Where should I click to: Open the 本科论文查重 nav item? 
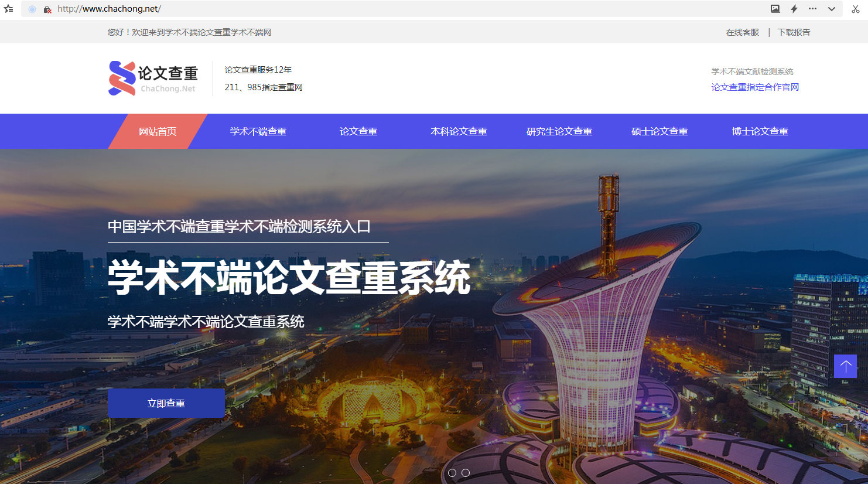click(x=459, y=131)
